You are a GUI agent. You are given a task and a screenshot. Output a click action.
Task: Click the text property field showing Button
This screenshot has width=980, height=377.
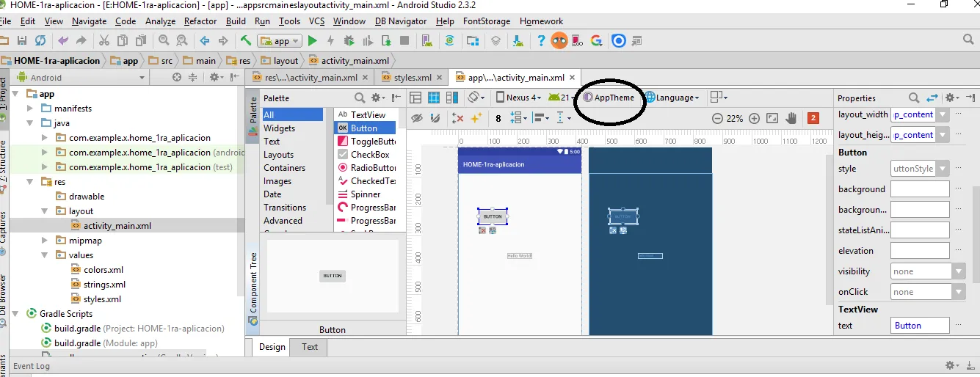(920, 326)
